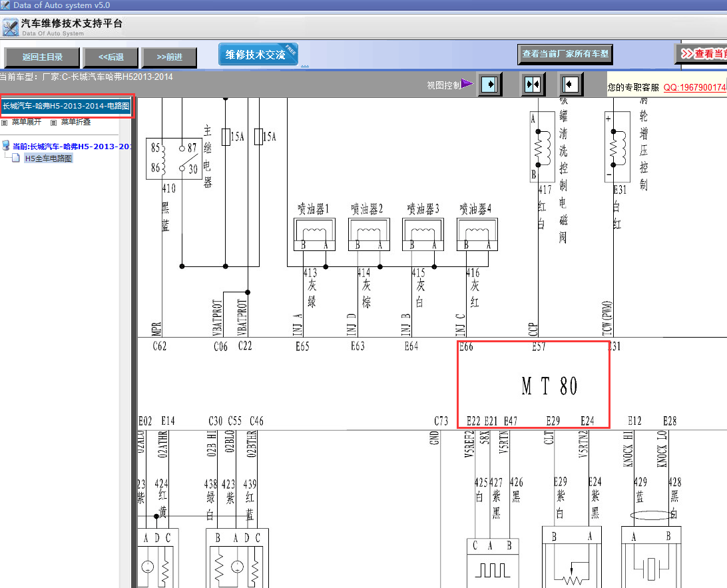Click pin label E14 in diagram
This screenshot has height=588, width=727.
point(168,421)
